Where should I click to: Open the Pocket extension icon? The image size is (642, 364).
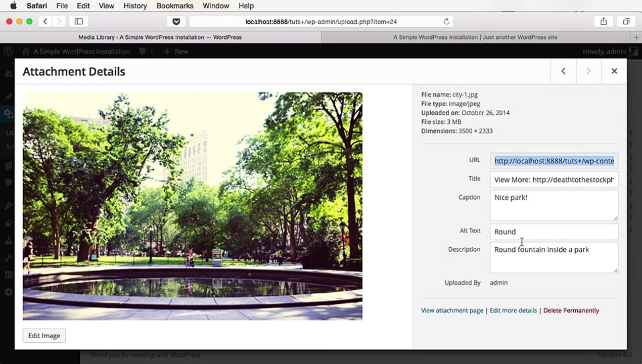point(176,21)
